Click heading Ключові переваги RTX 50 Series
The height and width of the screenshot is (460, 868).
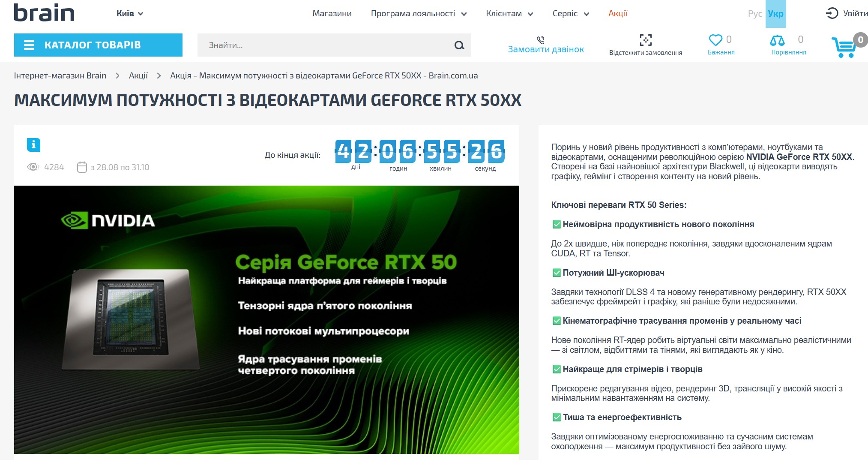coord(619,205)
